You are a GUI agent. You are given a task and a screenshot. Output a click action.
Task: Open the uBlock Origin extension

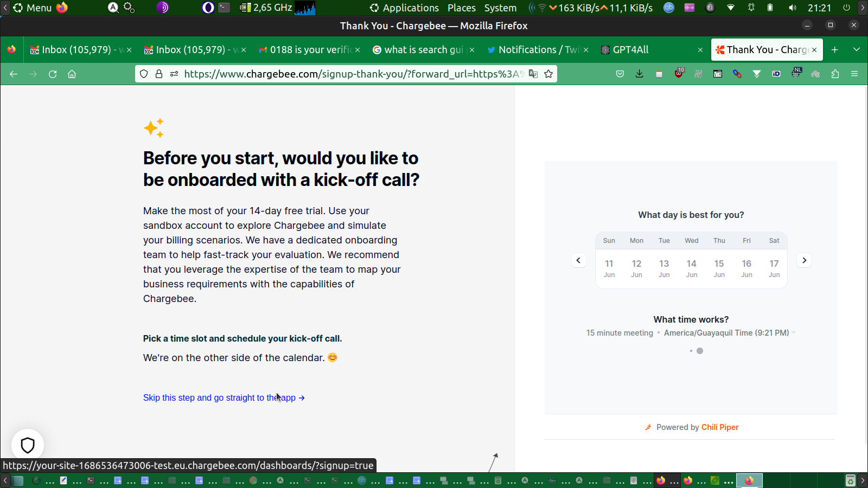679,73
